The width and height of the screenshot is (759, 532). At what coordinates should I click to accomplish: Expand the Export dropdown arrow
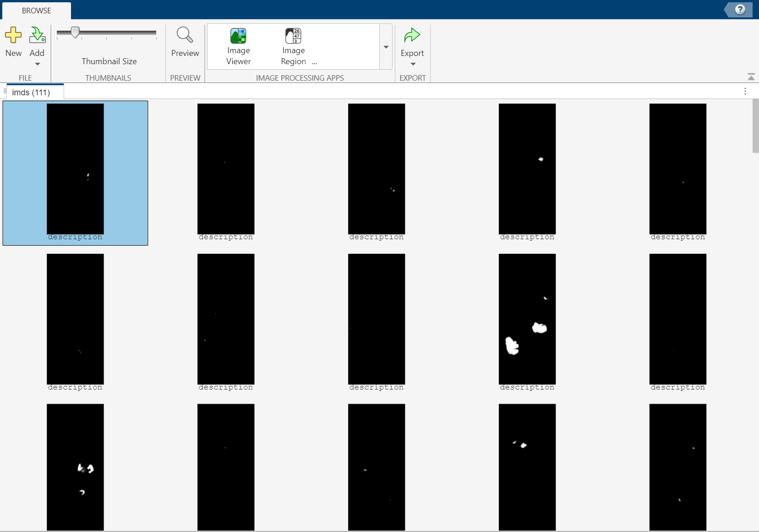(x=413, y=64)
